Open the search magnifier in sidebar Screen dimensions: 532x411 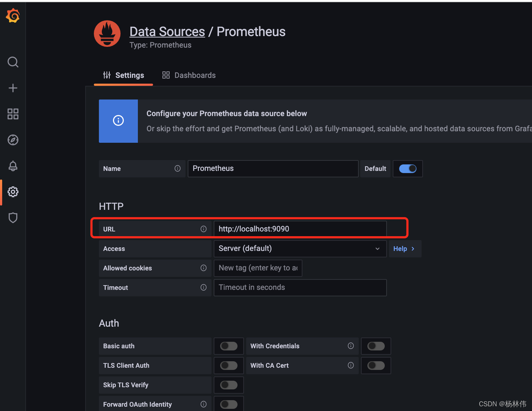13,62
